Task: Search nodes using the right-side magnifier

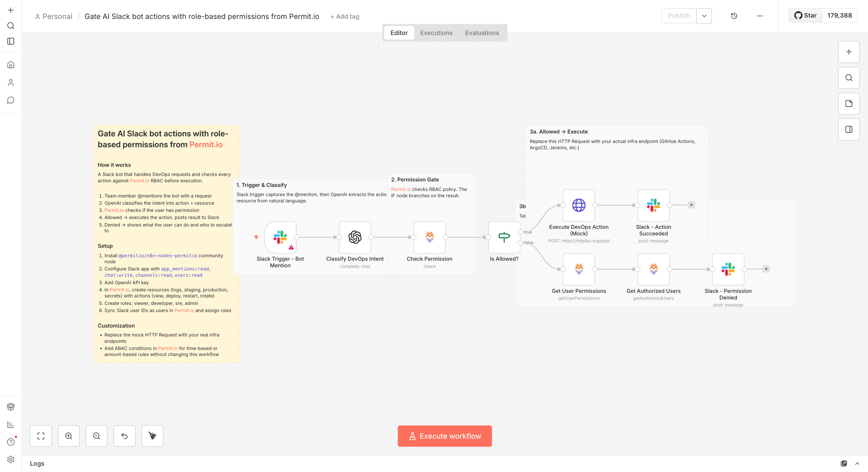Action: click(x=848, y=78)
